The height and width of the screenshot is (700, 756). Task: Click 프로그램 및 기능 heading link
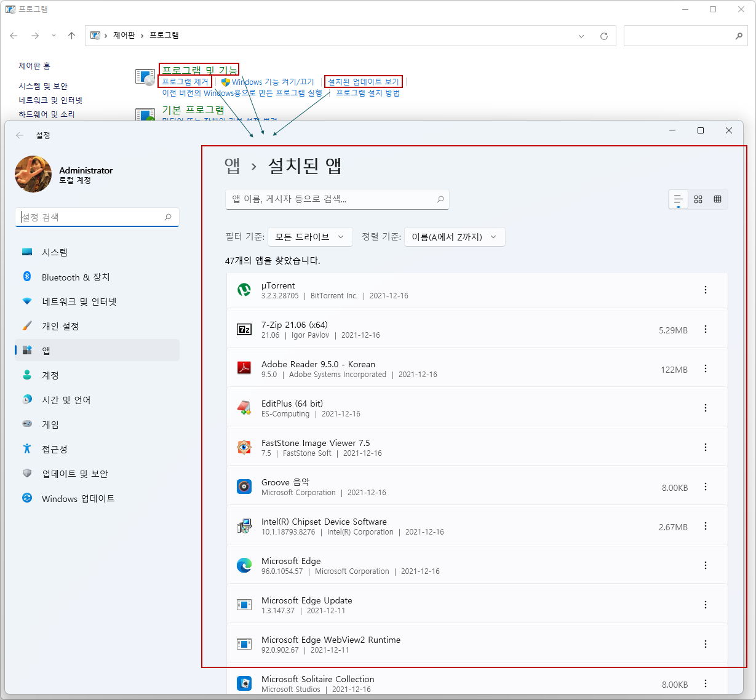pyautogui.click(x=199, y=70)
